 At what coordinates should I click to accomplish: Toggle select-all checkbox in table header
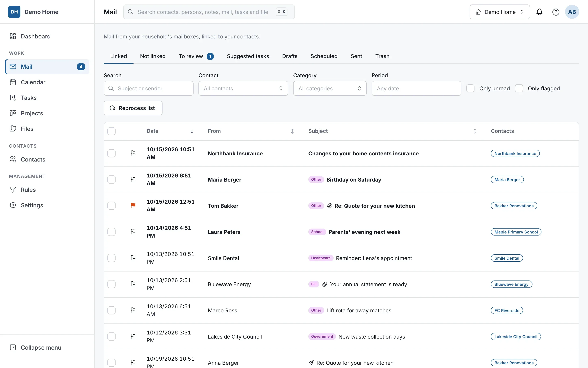click(111, 131)
